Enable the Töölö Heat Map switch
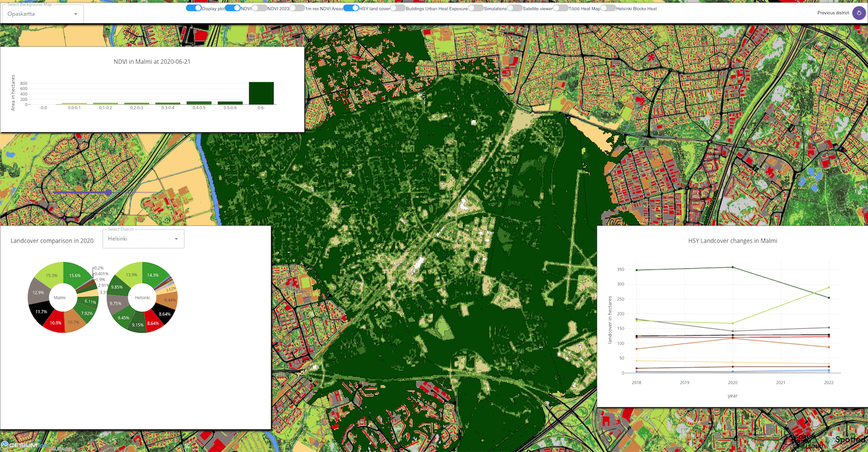Image resolution: width=868 pixels, height=452 pixels. [x=560, y=9]
